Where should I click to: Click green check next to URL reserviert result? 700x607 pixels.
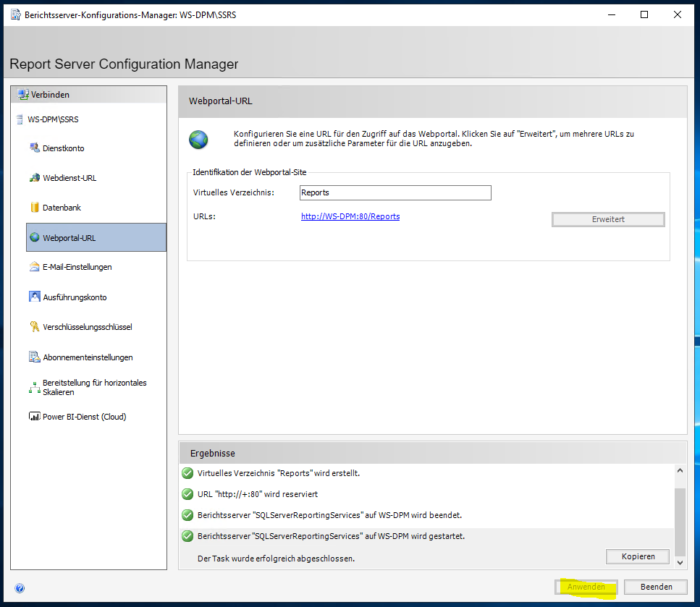[x=187, y=494]
